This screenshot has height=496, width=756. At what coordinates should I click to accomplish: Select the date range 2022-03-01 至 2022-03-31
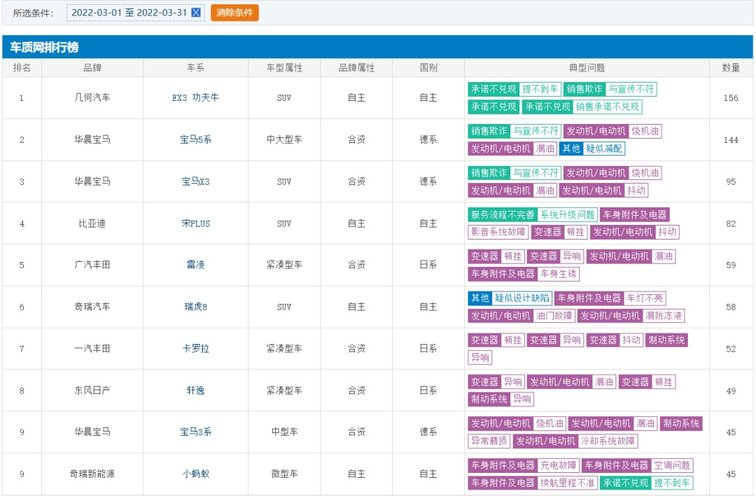click(x=129, y=13)
